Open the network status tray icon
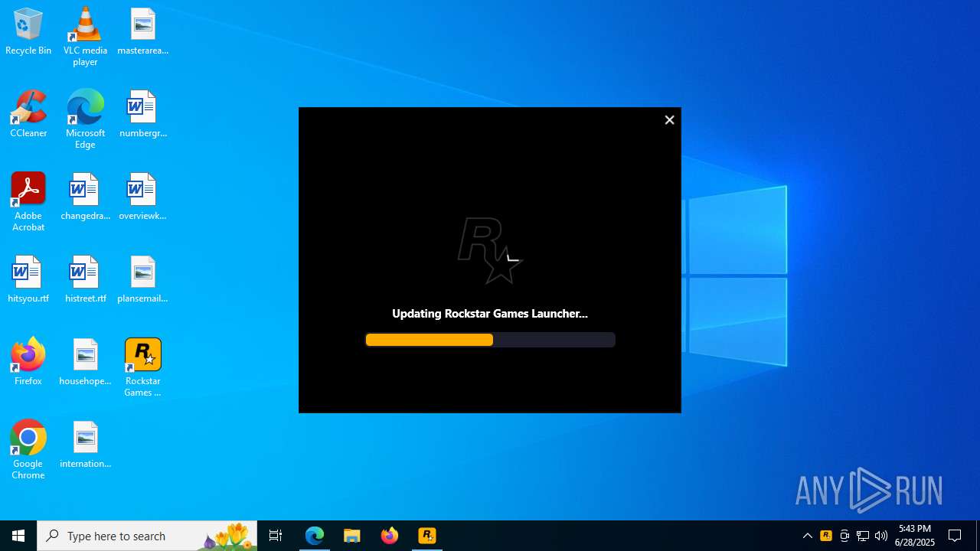This screenshot has height=551, width=980. pos(863,536)
